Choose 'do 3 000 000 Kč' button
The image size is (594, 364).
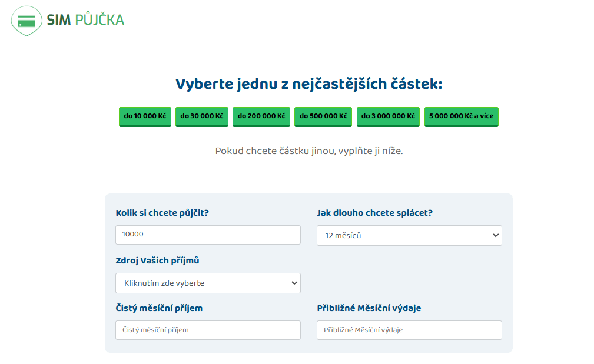pyautogui.click(x=388, y=116)
